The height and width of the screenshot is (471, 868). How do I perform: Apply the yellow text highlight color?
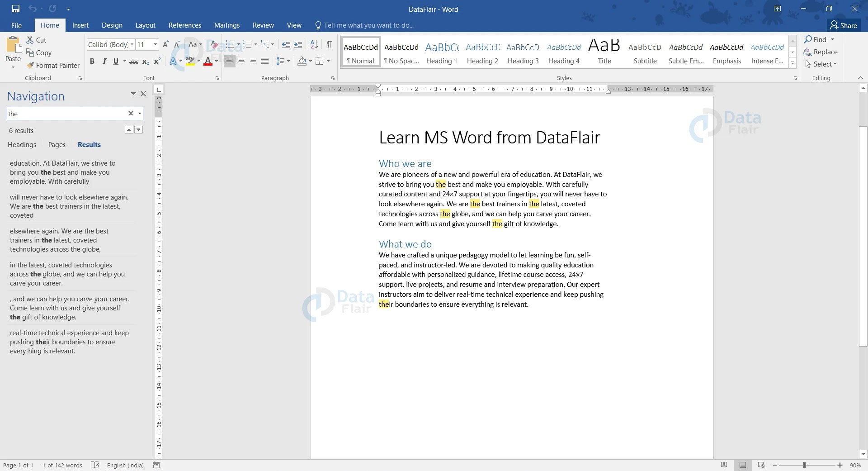pyautogui.click(x=190, y=61)
